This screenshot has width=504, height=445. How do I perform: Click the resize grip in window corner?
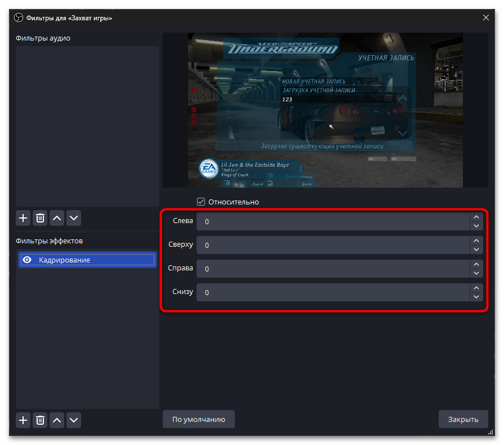(x=490, y=432)
